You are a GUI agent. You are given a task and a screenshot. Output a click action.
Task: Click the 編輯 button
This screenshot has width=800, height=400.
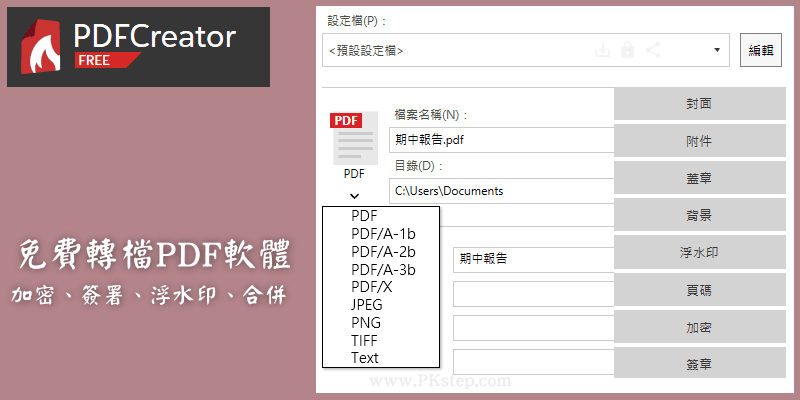[761, 50]
